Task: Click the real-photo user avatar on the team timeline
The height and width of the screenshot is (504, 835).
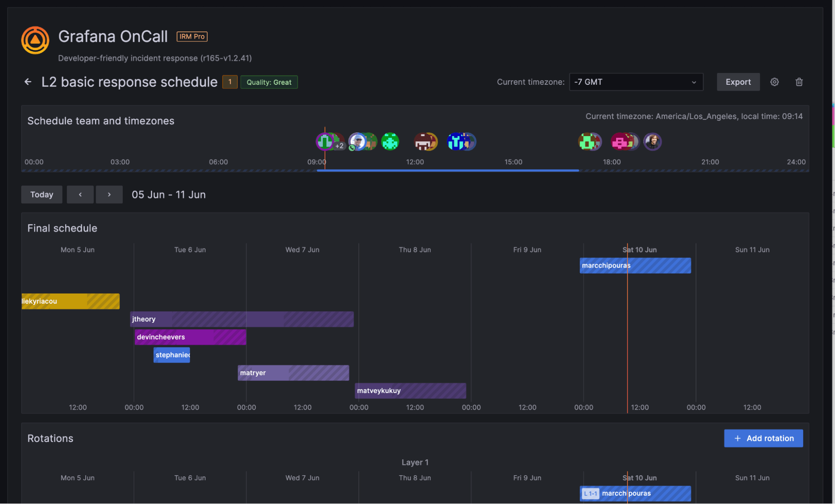Action: (x=652, y=142)
